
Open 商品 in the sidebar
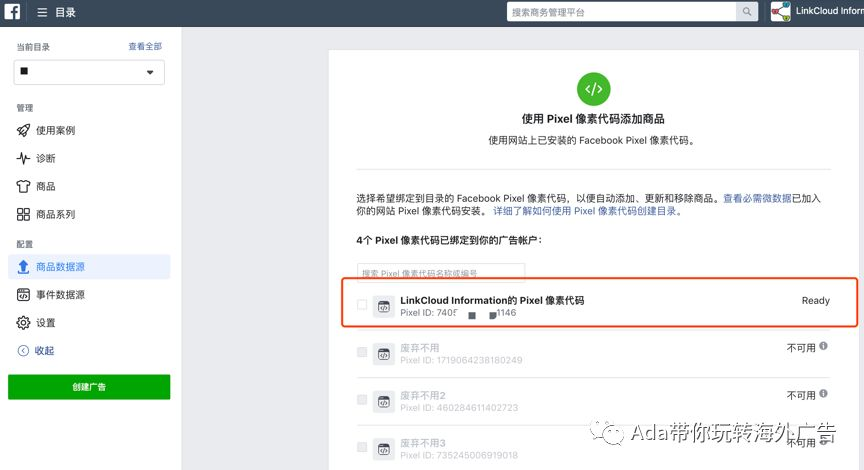tap(46, 186)
